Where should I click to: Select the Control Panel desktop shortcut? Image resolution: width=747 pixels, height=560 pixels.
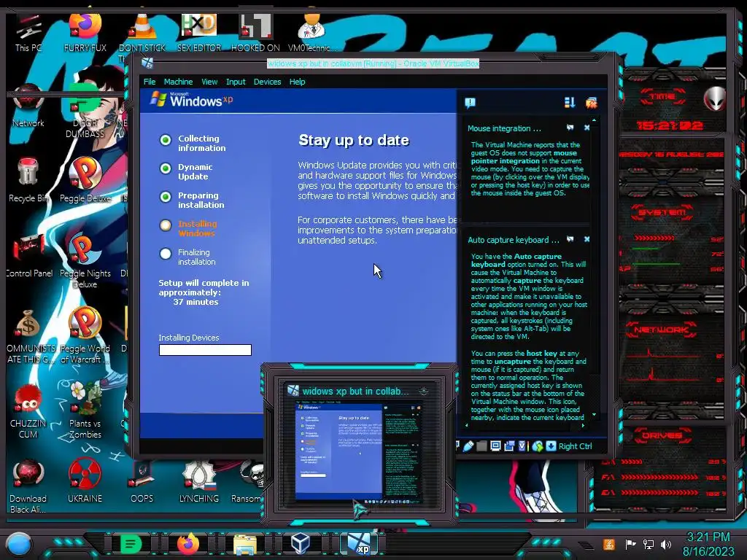pyautogui.click(x=29, y=256)
